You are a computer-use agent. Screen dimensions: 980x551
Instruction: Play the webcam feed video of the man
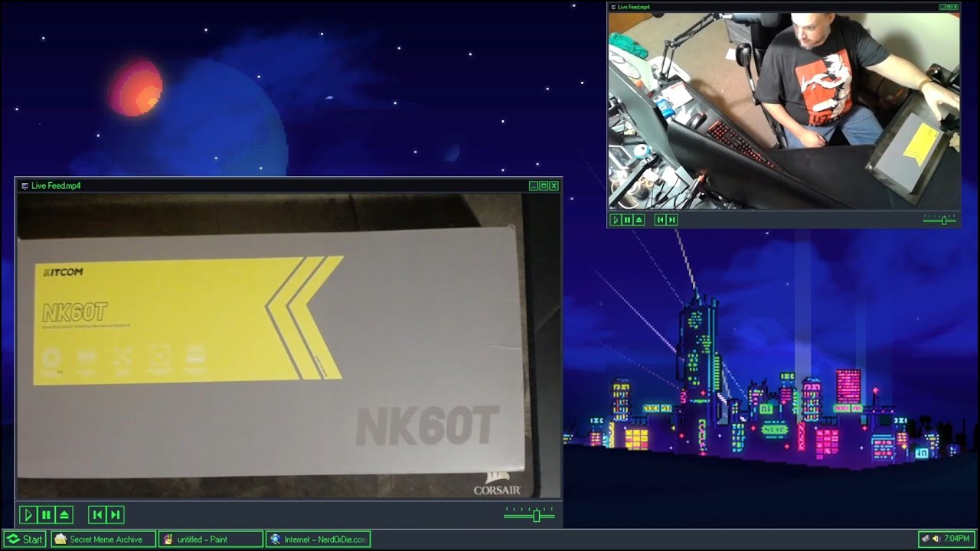point(616,220)
